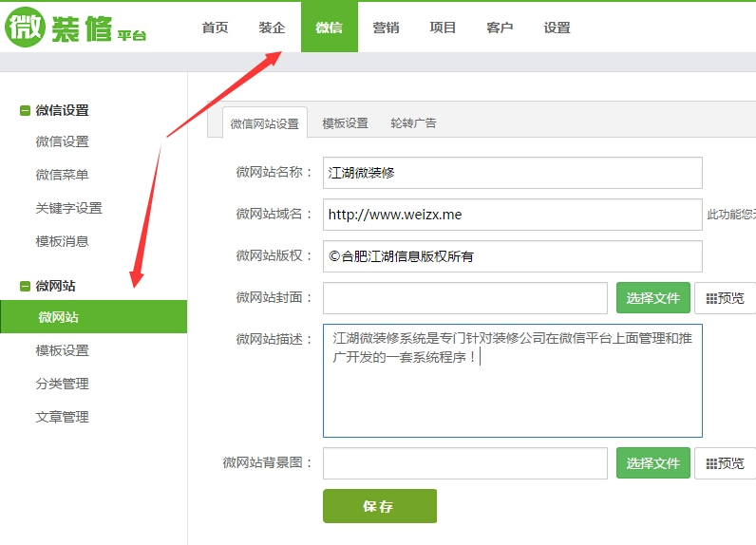Open 模板消息 sidebar item
The width and height of the screenshot is (756, 545).
click(62, 241)
